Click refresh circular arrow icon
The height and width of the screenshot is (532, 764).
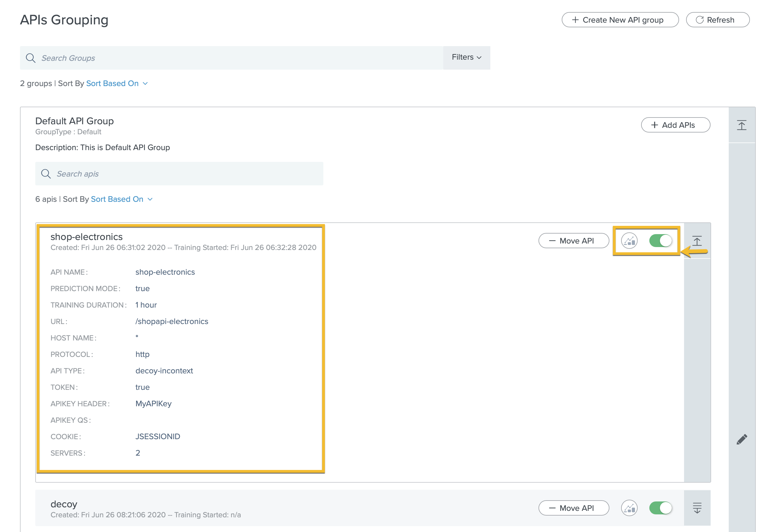pyautogui.click(x=699, y=20)
